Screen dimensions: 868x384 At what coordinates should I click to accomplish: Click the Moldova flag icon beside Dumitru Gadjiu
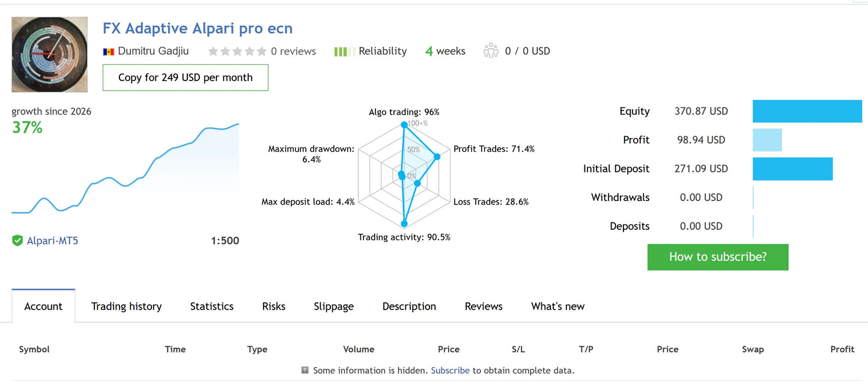(109, 52)
